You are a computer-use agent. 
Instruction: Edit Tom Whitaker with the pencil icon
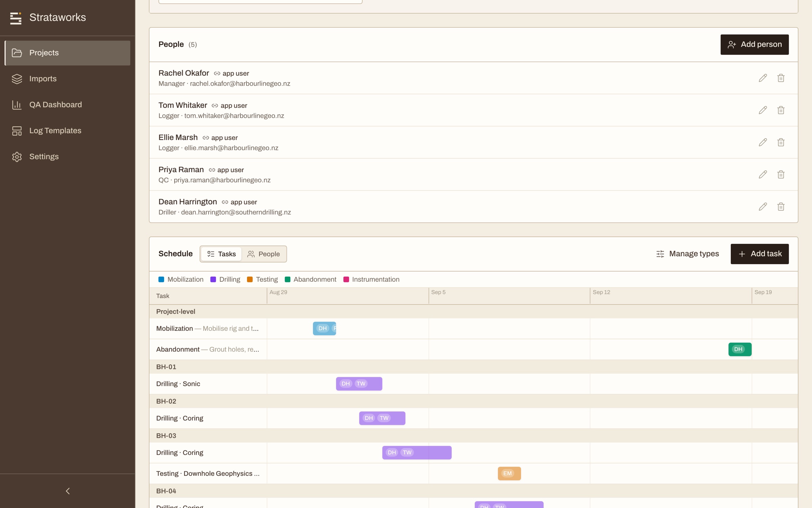(763, 110)
